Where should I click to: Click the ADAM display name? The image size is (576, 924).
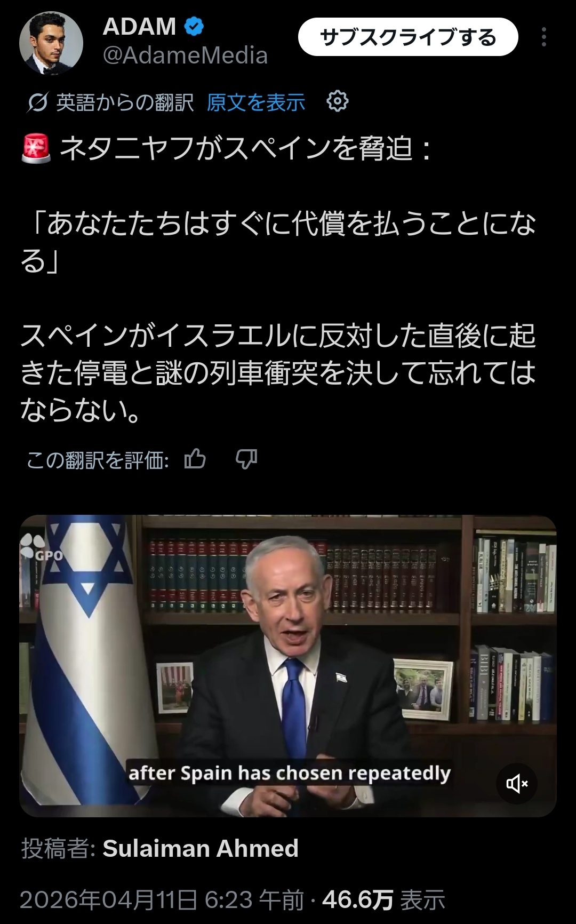(x=139, y=26)
